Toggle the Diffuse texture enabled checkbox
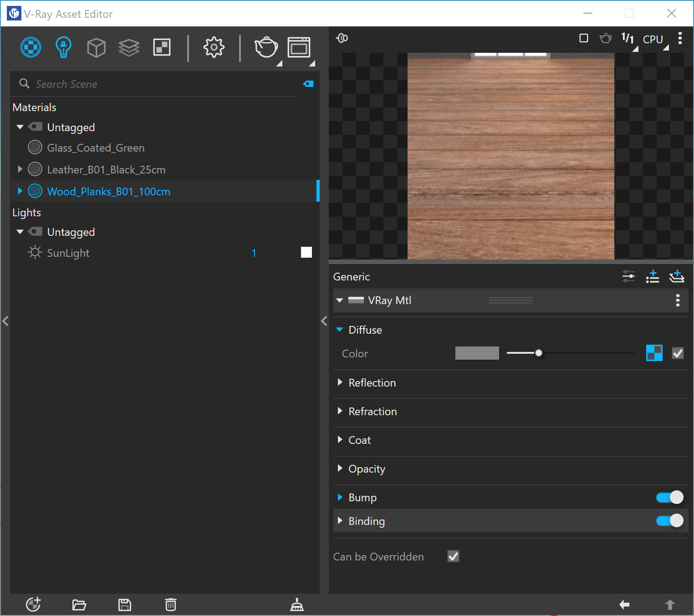Image resolution: width=694 pixels, height=616 pixels. (678, 353)
